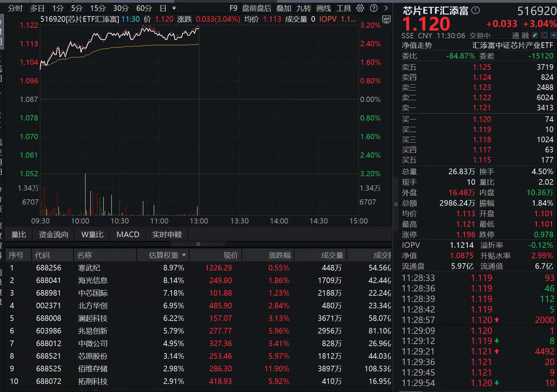557x392 pixels.
Task: Expand the side panel with the » arrow
Action: (396, 204)
